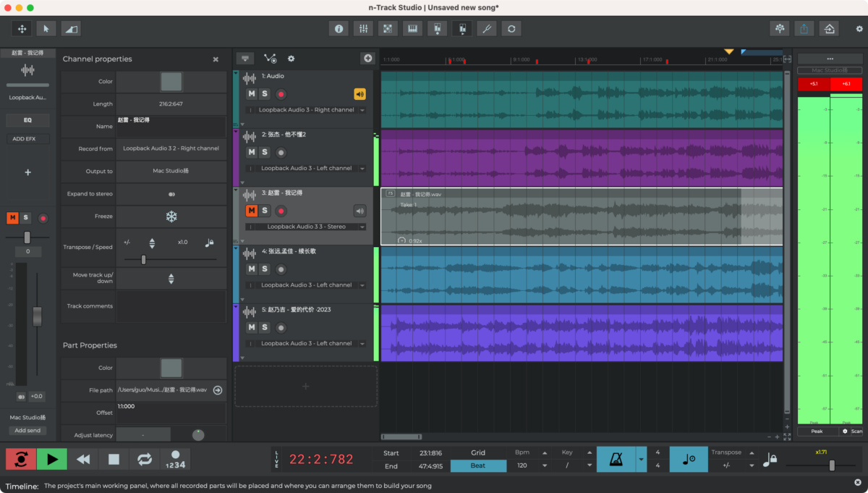
Task: Click the Transpose / Speed slider
Action: click(170, 259)
